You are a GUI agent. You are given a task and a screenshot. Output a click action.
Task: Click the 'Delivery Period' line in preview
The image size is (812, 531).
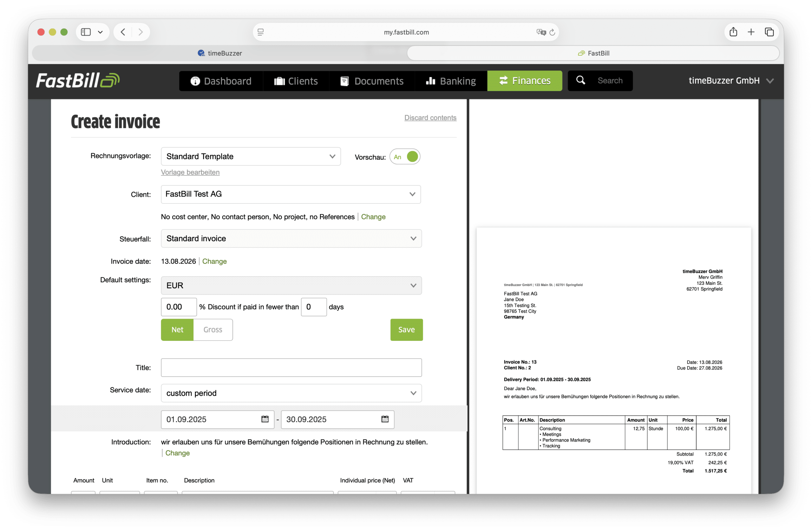[547, 379]
